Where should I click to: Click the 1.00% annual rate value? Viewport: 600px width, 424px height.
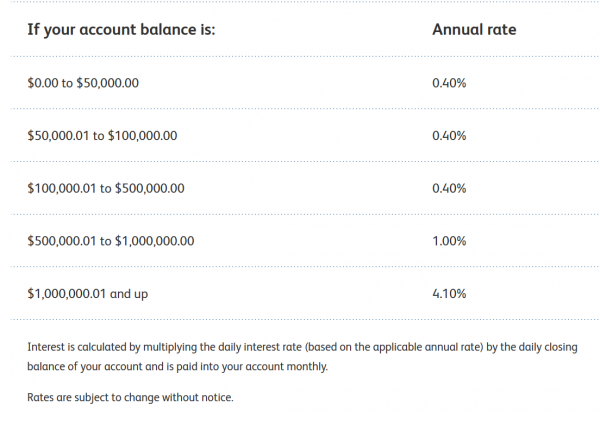[449, 241]
